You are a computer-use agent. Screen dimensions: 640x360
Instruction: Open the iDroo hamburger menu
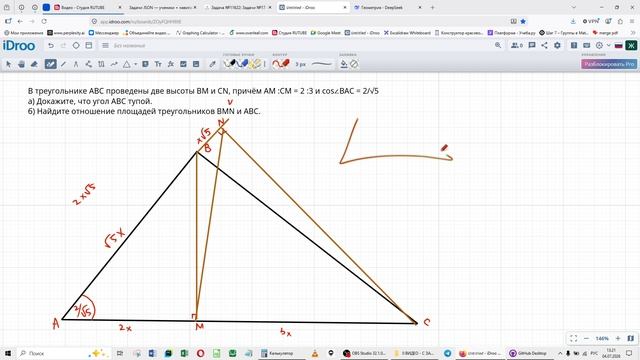(105, 46)
